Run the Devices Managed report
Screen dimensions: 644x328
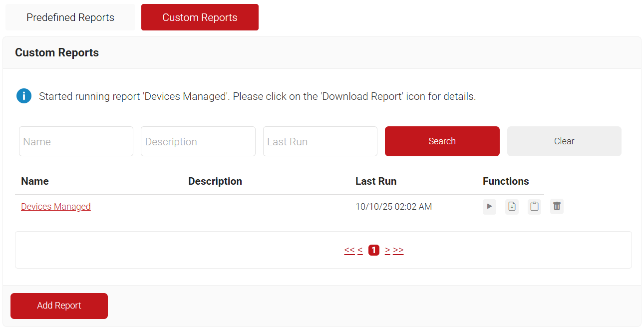click(489, 207)
